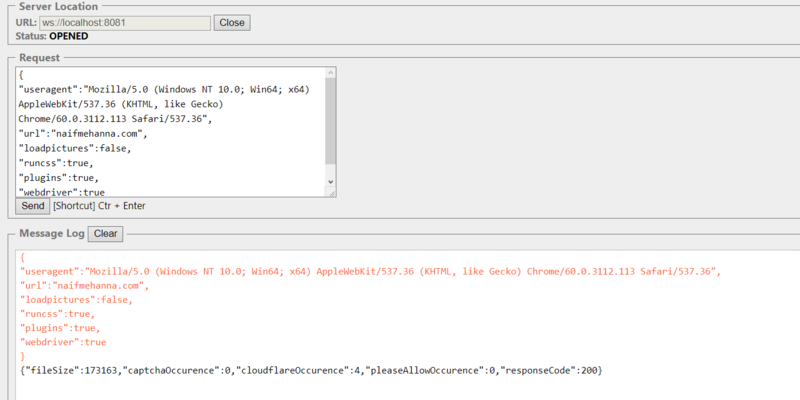Click the OPENED status text
This screenshot has width=800, height=400.
68,36
